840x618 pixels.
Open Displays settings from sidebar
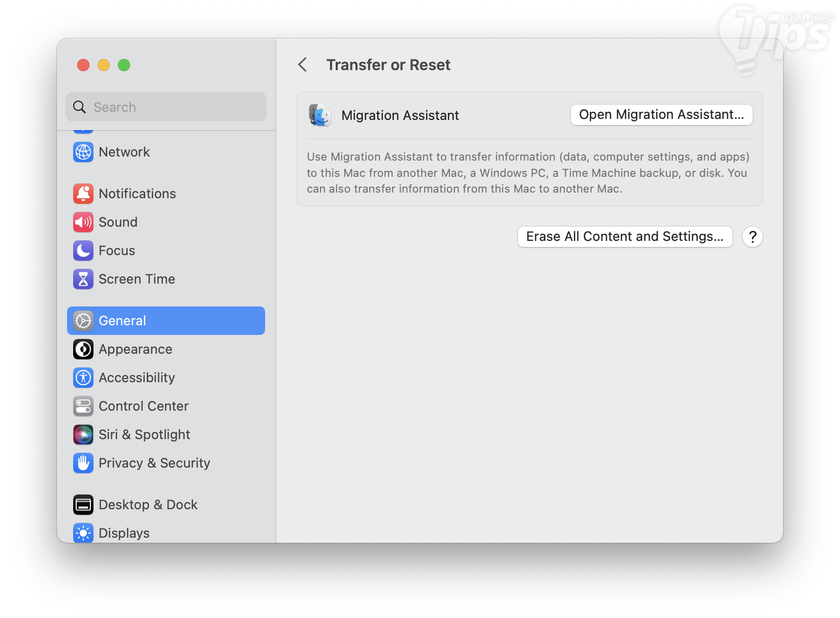124,533
